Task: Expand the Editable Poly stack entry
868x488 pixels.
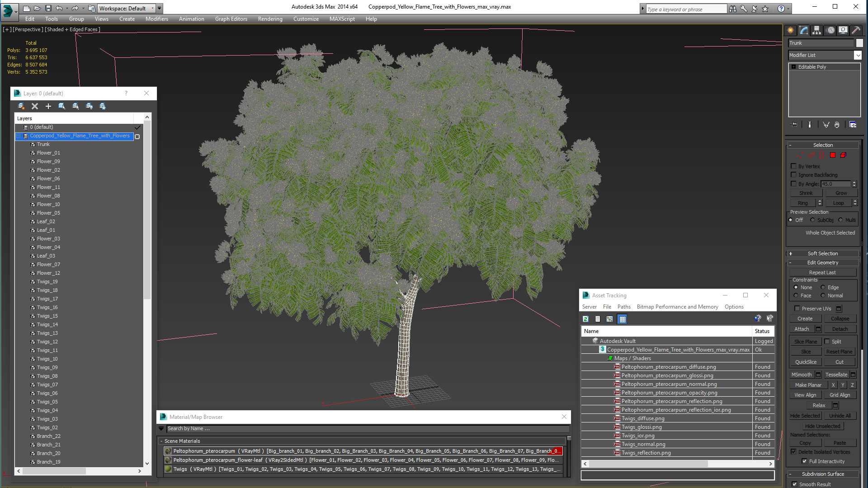Action: (x=793, y=67)
